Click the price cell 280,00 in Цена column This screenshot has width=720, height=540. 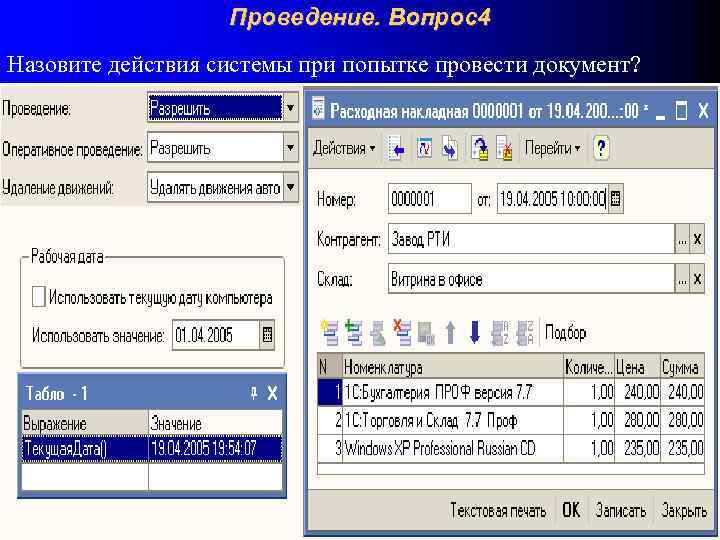tap(637, 420)
